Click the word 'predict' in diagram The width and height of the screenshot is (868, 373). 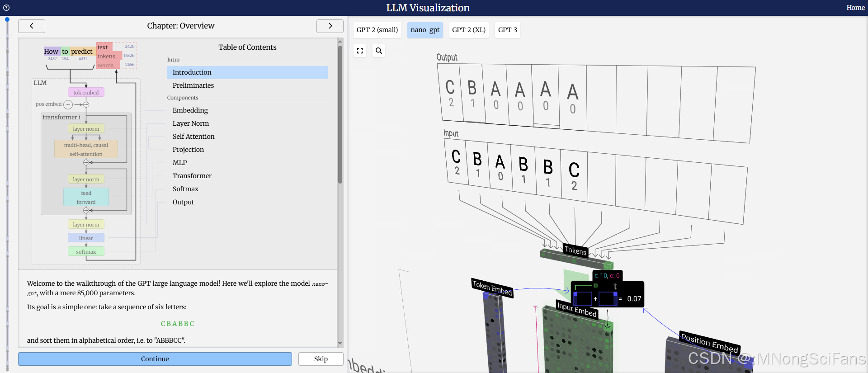(82, 52)
